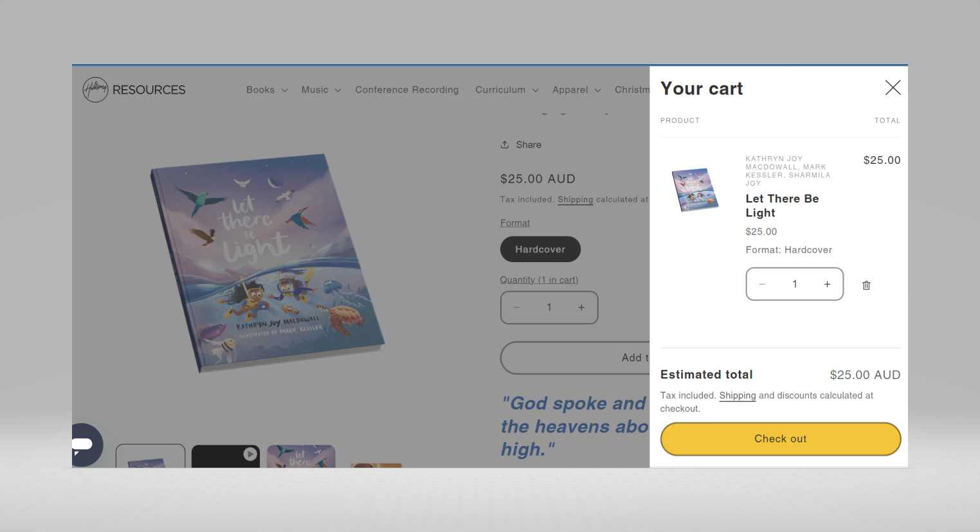Expand the Music dropdown menu

pos(321,90)
